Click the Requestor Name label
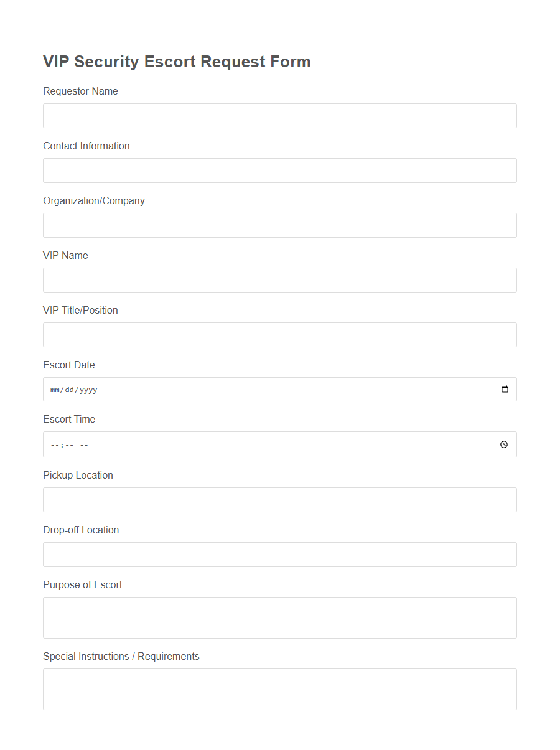Viewport: 560px width, 750px height. point(80,91)
